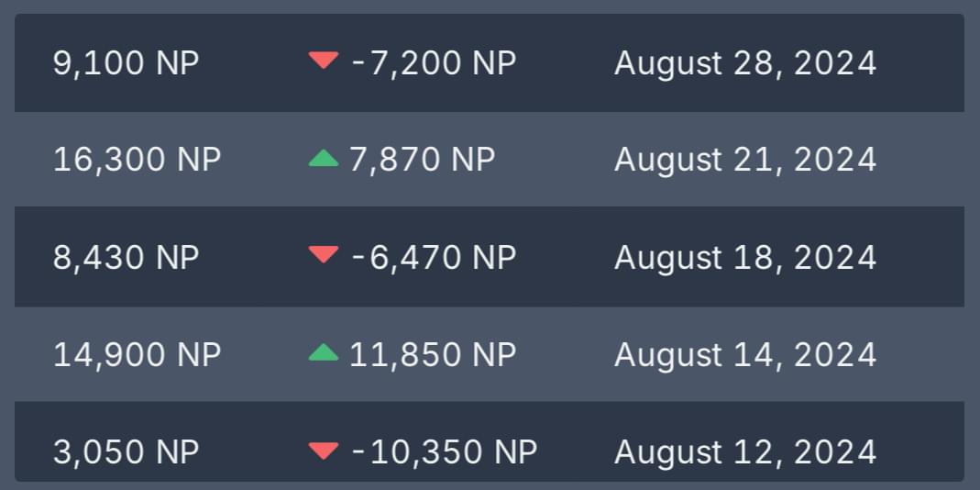
Task: Click the -10,350 NP change value
Action: (445, 451)
